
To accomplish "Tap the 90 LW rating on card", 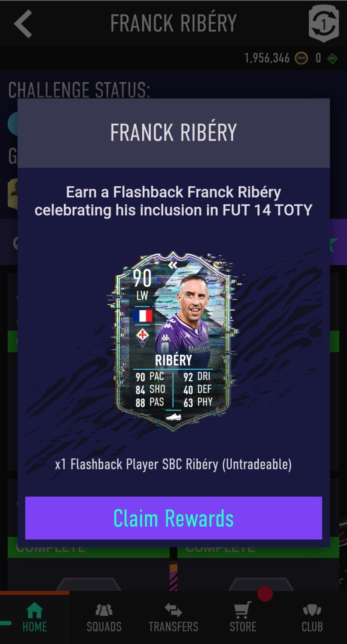I will (x=142, y=285).
